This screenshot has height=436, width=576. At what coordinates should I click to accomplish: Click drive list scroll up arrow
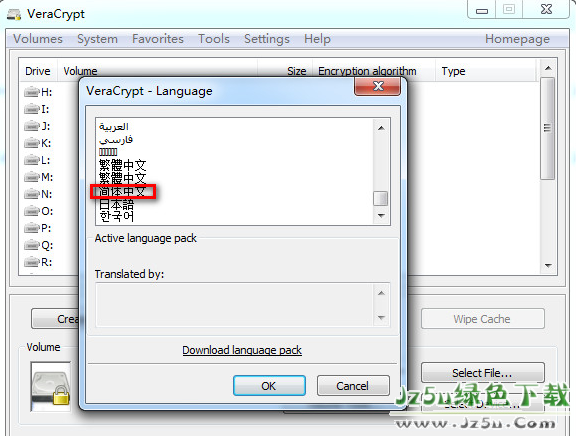[548, 68]
